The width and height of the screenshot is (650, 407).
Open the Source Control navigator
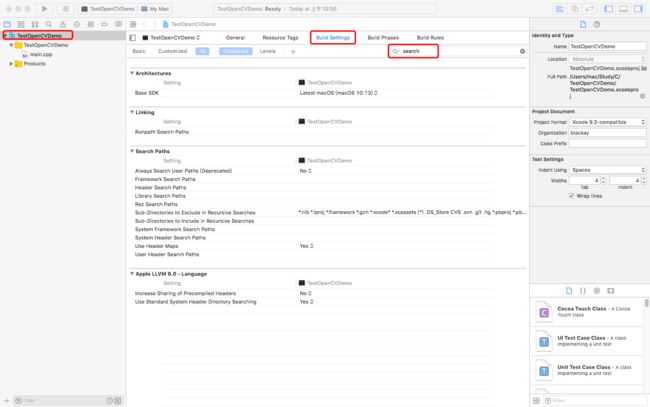pyautogui.click(x=21, y=24)
